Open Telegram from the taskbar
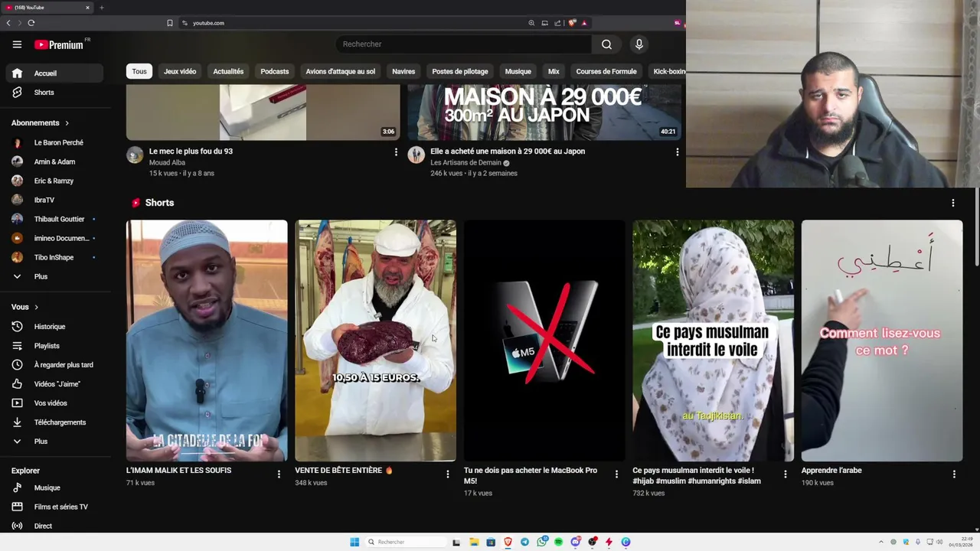 tap(524, 542)
